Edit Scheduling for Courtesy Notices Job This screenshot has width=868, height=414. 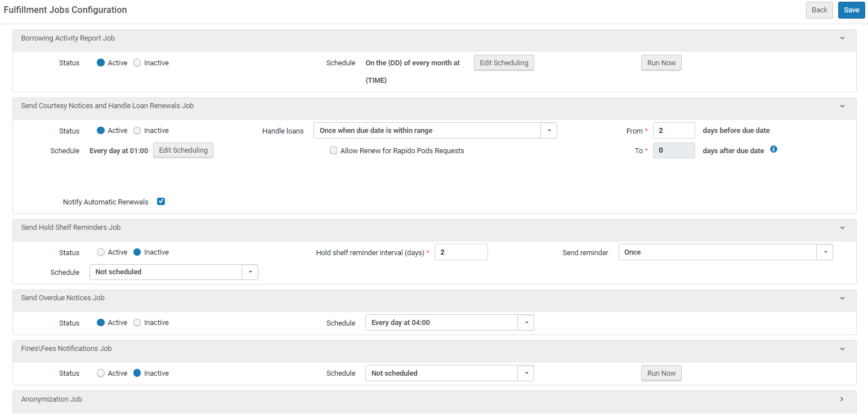click(x=184, y=150)
